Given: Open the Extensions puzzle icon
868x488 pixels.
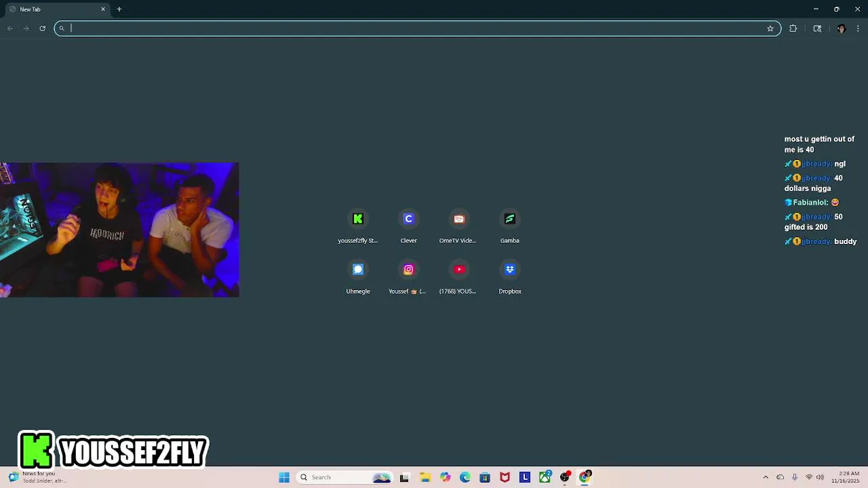Looking at the screenshot, I should pyautogui.click(x=793, y=28).
